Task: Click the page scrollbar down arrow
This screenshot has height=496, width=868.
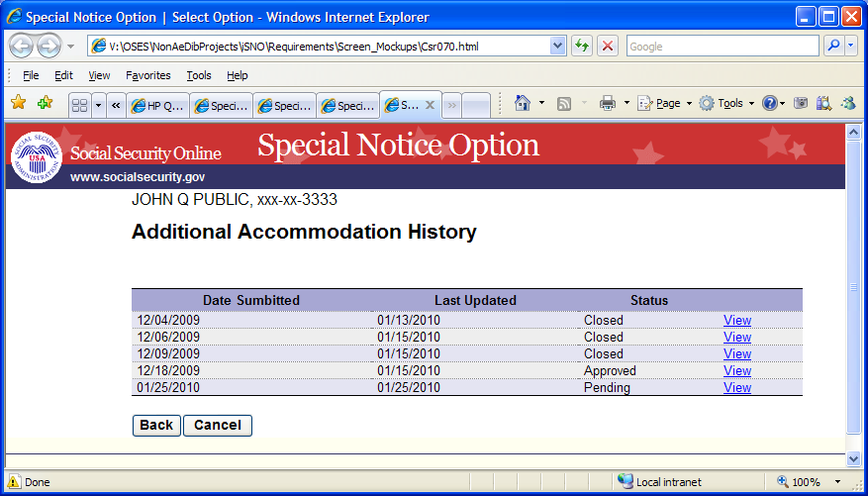Action: coord(853,459)
